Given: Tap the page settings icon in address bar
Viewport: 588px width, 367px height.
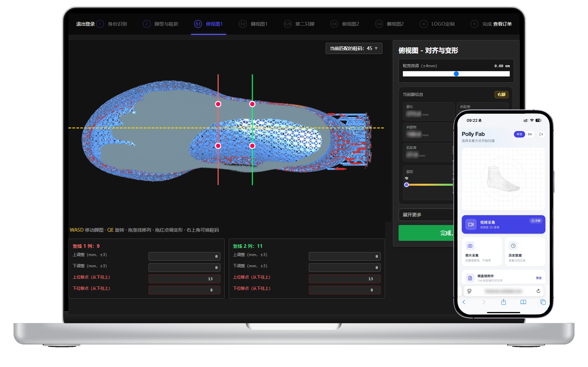Looking at the screenshot, I should [469, 291].
